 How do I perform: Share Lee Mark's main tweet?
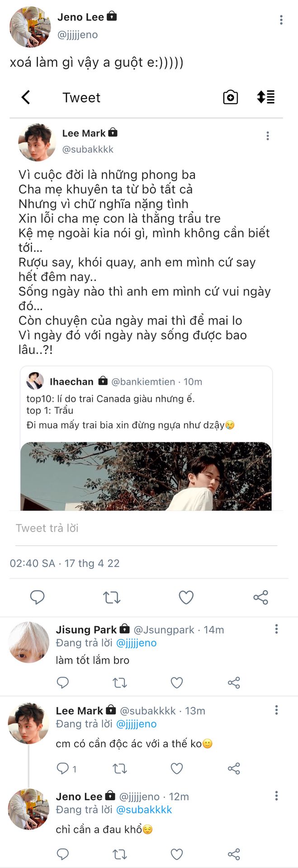point(260,597)
